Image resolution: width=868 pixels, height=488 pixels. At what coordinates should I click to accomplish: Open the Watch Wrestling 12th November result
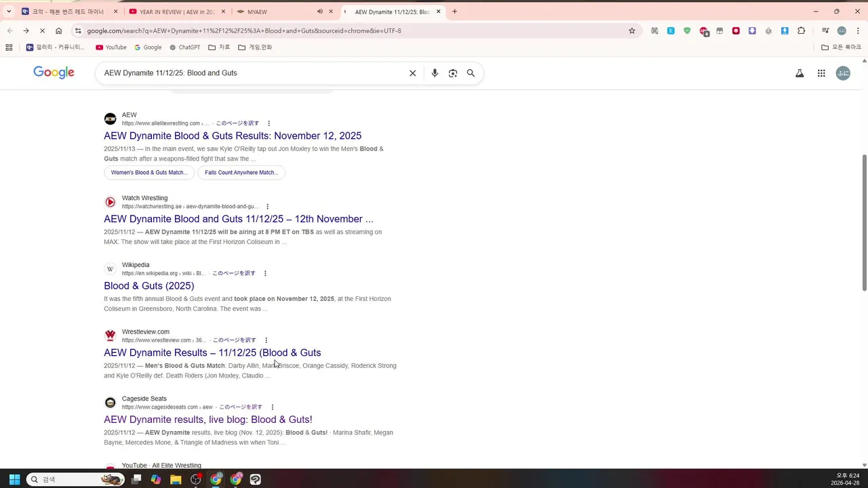pos(239,219)
